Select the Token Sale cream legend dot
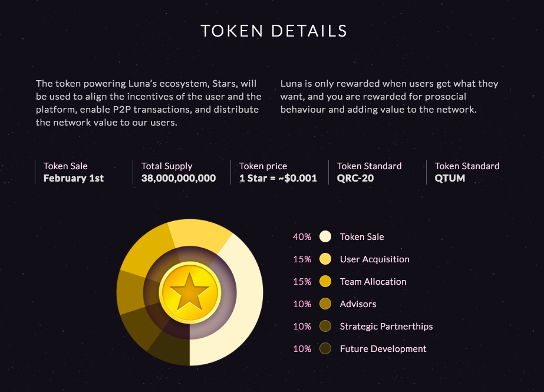 (325, 236)
